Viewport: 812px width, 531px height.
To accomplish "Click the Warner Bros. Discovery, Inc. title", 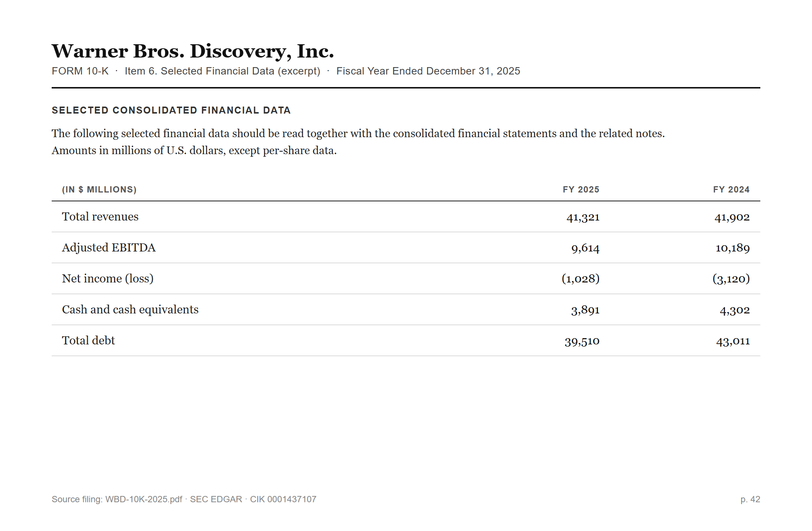I will (193, 51).
